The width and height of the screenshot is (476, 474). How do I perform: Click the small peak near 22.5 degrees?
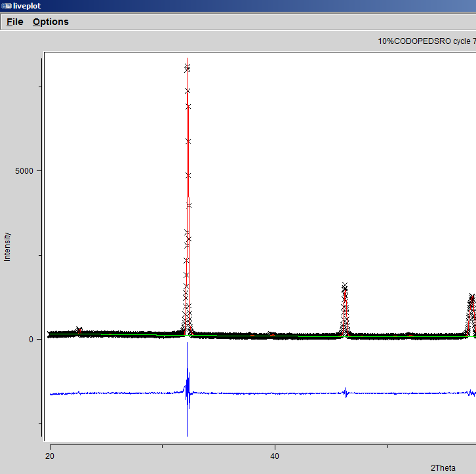tap(79, 330)
